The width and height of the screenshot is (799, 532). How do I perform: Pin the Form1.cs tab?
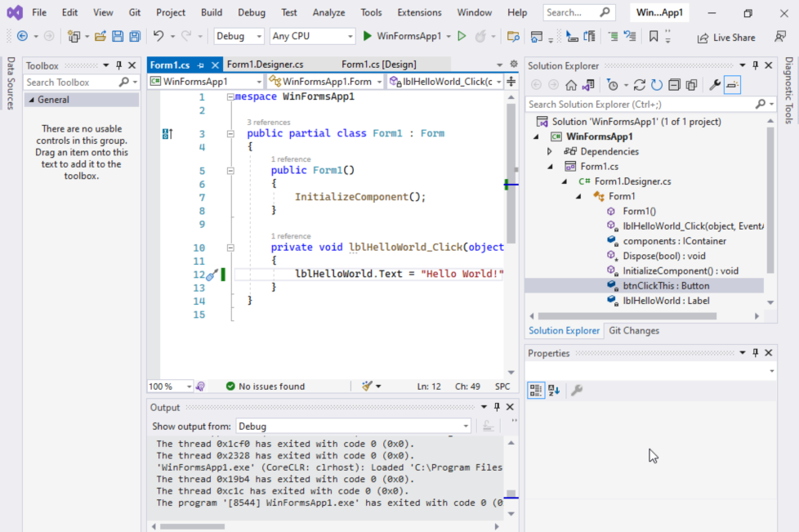pos(201,65)
